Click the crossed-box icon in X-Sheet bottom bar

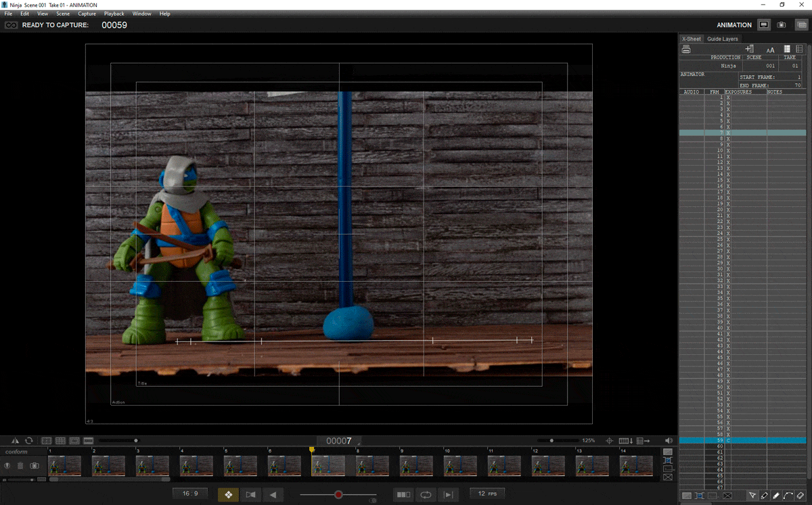tap(727, 496)
